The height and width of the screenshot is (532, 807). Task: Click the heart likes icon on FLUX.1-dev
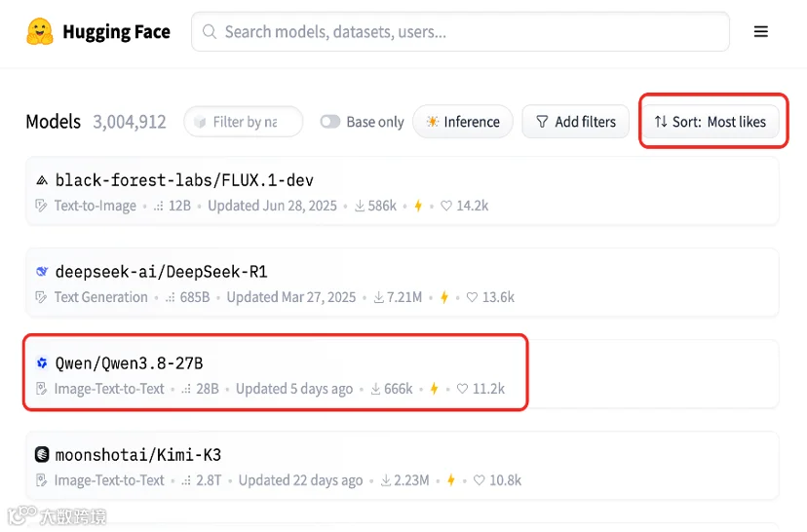[x=446, y=206]
